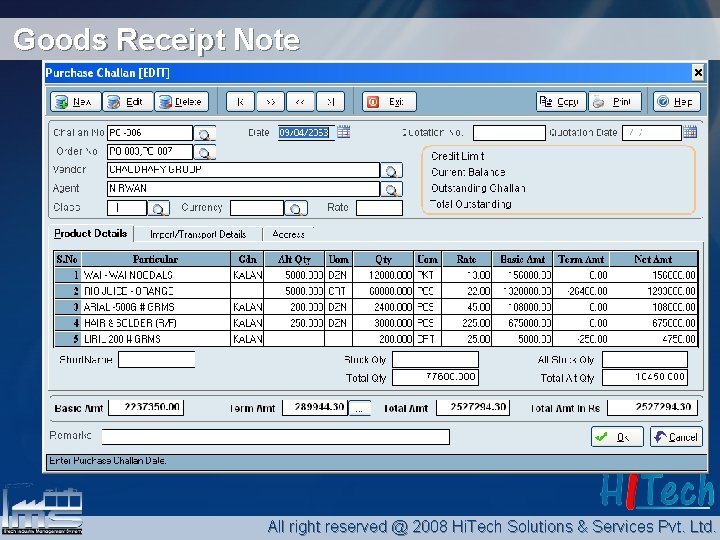Click the Order No input field
The height and width of the screenshot is (540, 720).
[x=150, y=152]
